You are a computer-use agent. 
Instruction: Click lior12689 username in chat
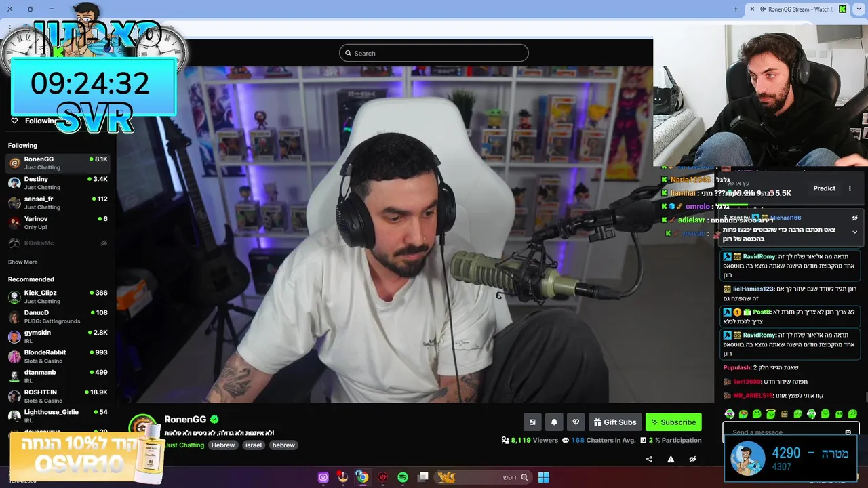[x=747, y=382]
